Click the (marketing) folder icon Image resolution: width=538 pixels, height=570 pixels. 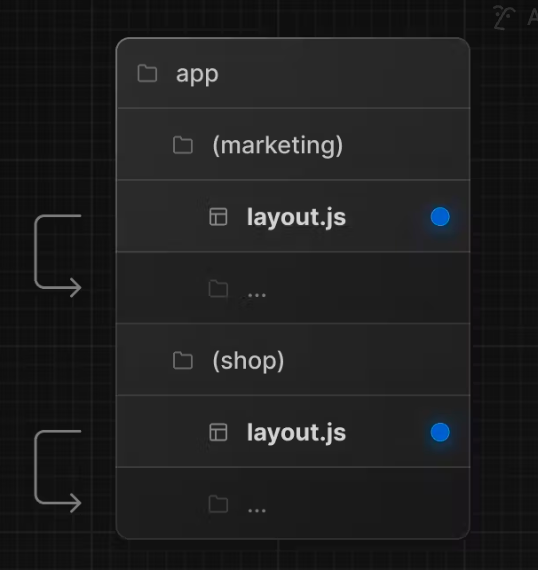click(x=182, y=145)
